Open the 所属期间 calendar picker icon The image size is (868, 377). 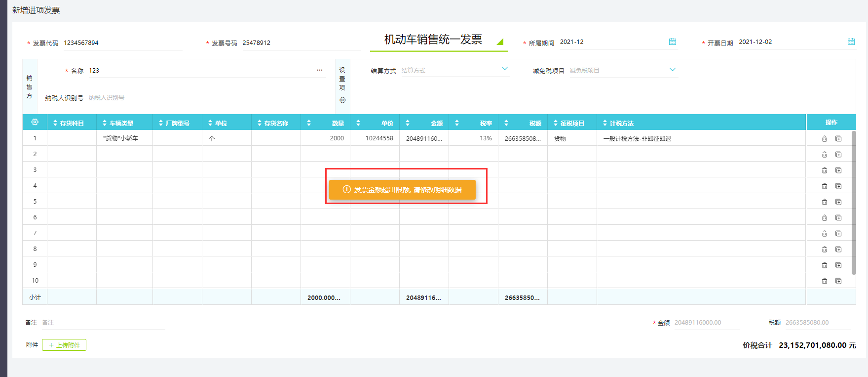pos(672,42)
